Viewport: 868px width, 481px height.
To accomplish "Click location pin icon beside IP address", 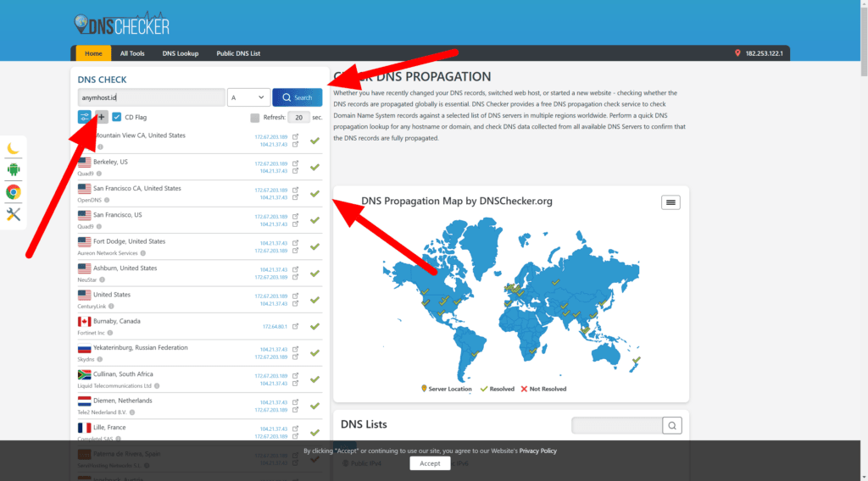I will tap(737, 53).
